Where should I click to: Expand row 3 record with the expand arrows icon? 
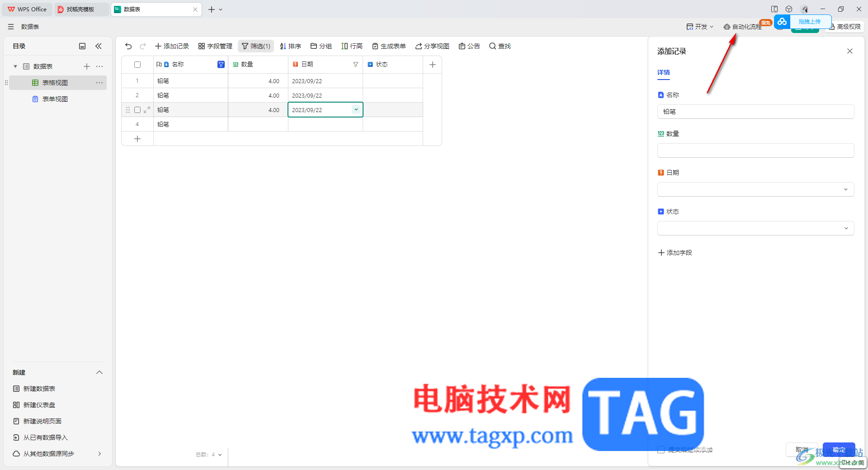pyautogui.click(x=147, y=110)
